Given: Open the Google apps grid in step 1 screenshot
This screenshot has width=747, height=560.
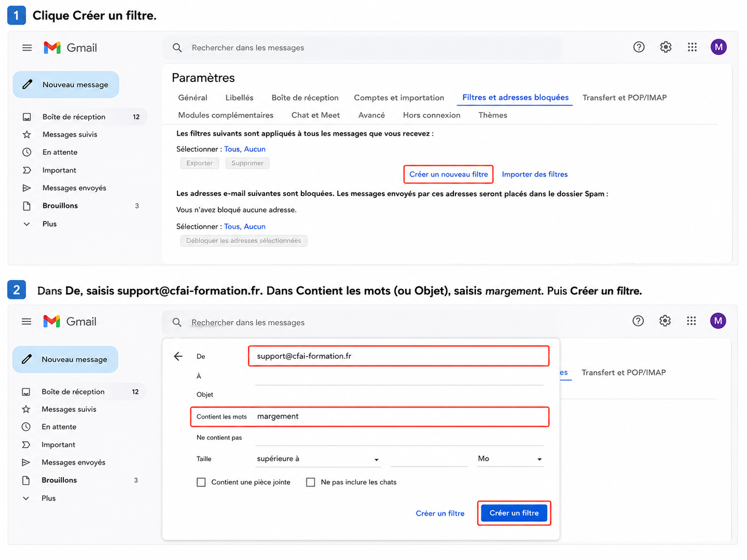Looking at the screenshot, I should 692,47.
